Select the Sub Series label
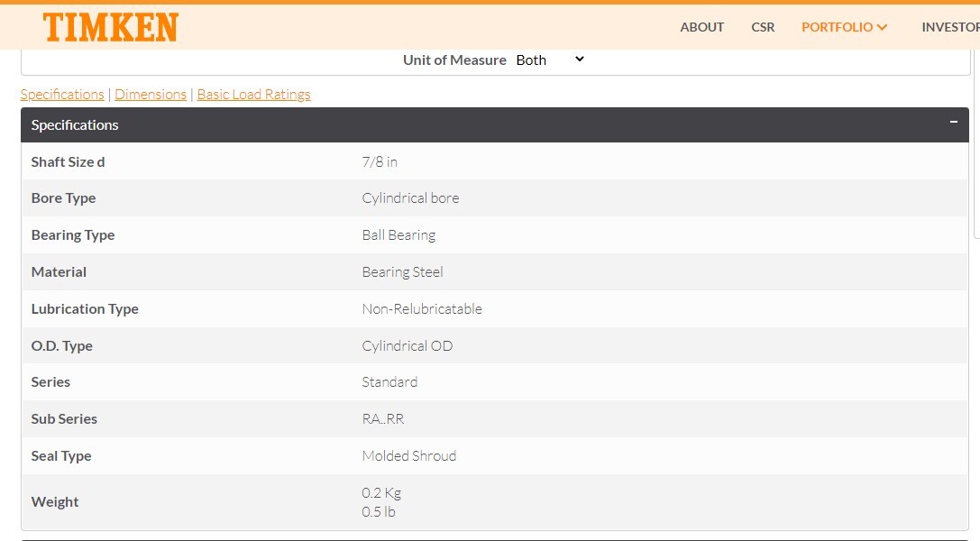Image resolution: width=980 pixels, height=541 pixels. 64,418
